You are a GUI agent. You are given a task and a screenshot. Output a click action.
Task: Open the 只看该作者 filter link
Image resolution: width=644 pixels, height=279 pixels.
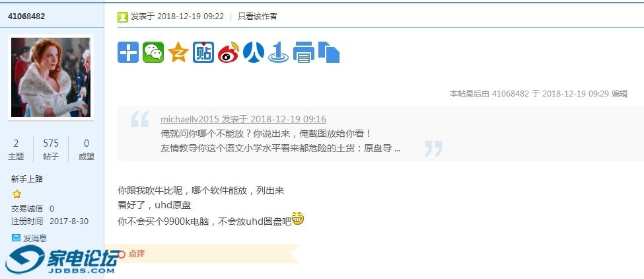click(x=258, y=17)
